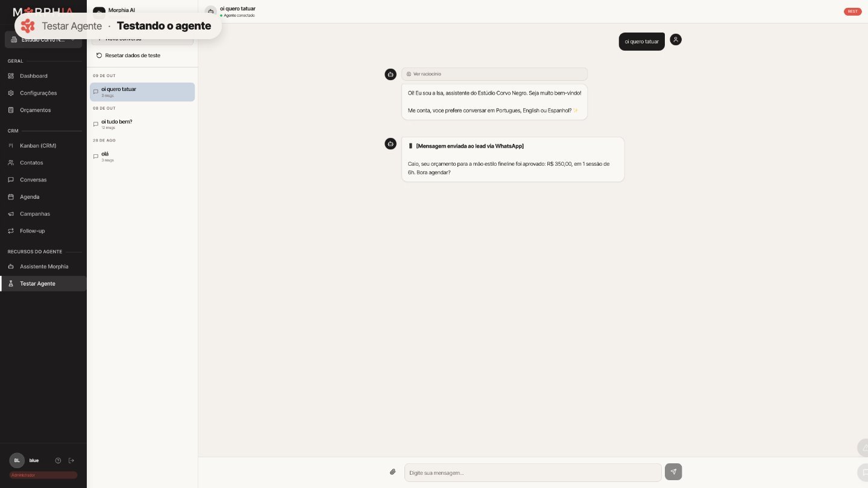Click the Dashboard grid icon
Image resolution: width=868 pixels, height=488 pixels.
(11, 76)
